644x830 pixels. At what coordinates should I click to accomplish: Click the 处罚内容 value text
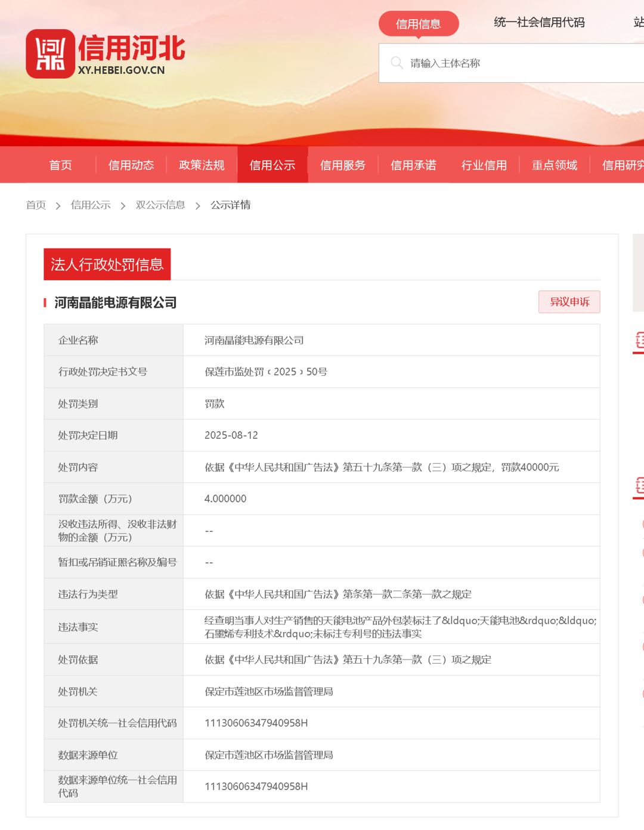[382, 467]
